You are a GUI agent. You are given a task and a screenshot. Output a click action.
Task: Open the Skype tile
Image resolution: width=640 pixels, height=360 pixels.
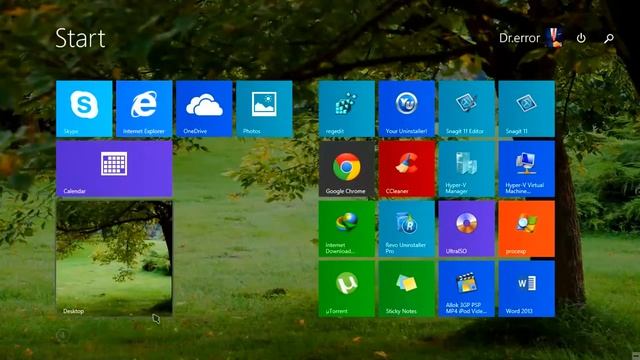(84, 109)
